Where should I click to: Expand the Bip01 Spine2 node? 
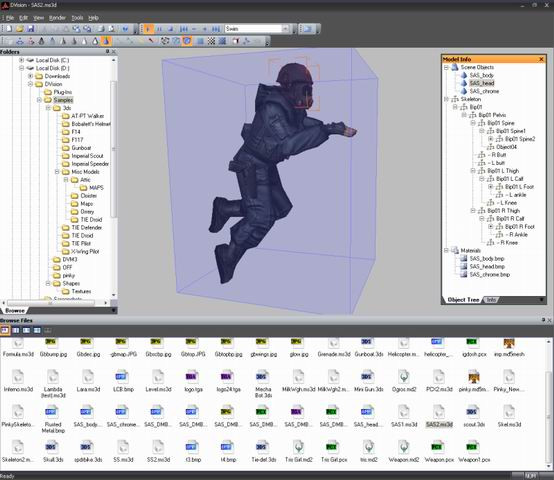pos(490,139)
